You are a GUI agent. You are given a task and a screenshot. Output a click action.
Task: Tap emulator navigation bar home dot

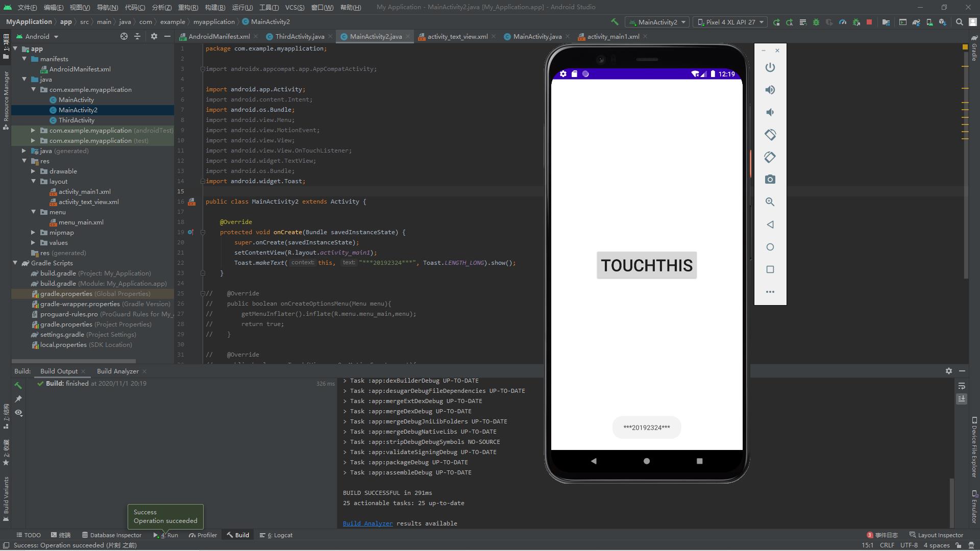coord(647,461)
